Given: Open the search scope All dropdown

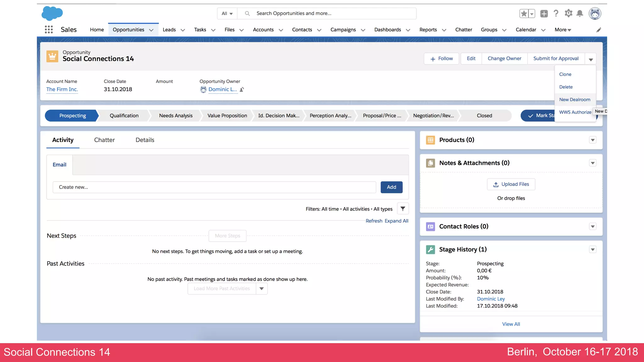Looking at the screenshot, I should tap(227, 14).
